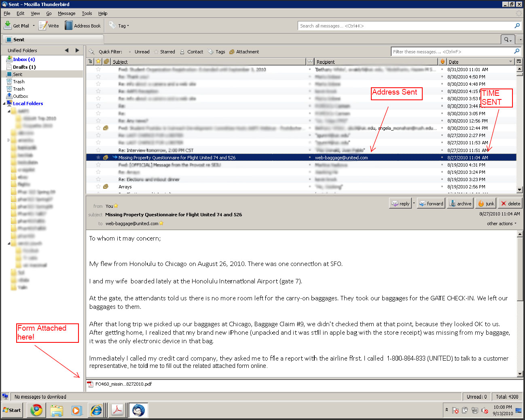Toggle the Attachment quick filter
Viewport: 525px width, 420px height.
click(244, 52)
